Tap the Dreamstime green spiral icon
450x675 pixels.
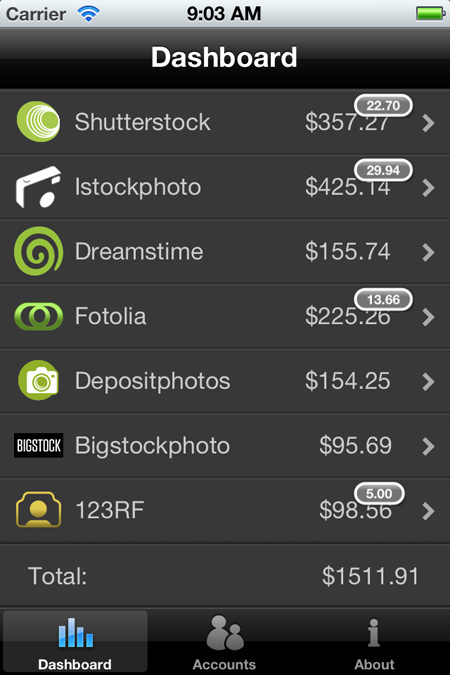38,251
